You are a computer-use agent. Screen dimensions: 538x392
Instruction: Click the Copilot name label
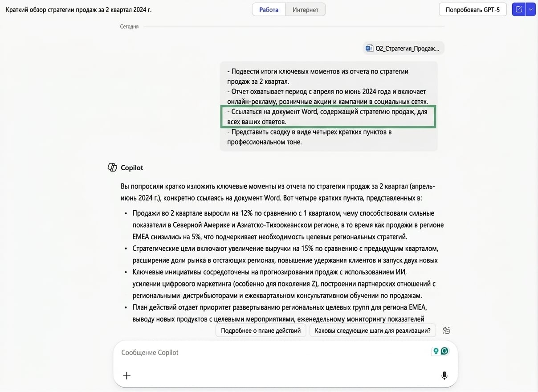[132, 167]
